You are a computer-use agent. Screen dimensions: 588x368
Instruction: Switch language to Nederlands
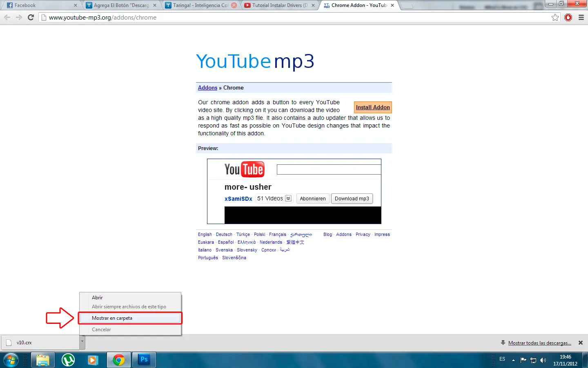[271, 242]
